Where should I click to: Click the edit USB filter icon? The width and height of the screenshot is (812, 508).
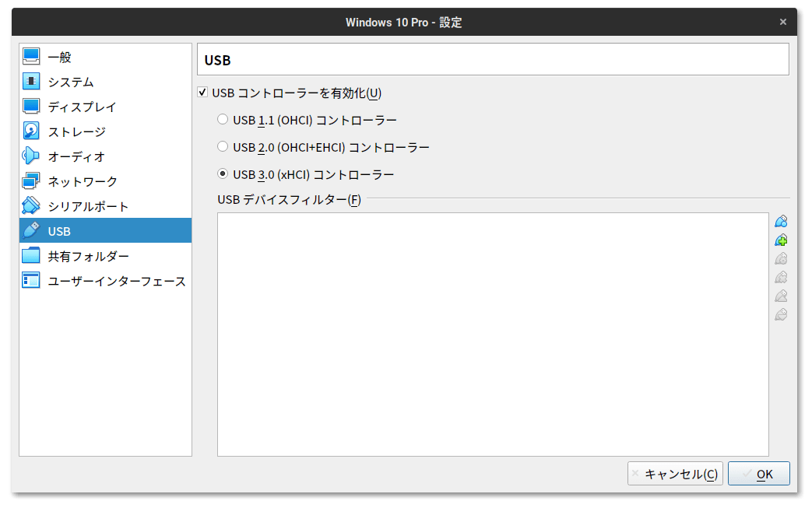(781, 258)
